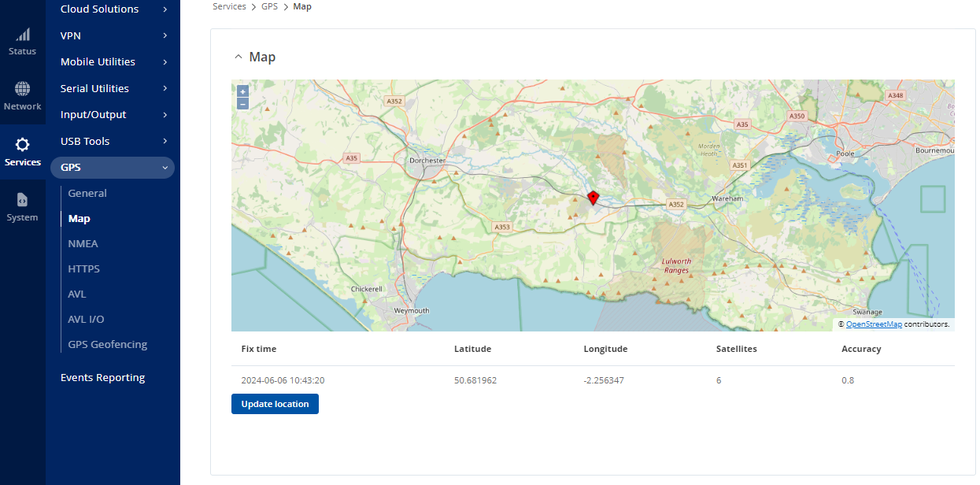This screenshot has height=485, width=980.
Task: Expand the VPN menu chevron
Action: click(x=165, y=35)
